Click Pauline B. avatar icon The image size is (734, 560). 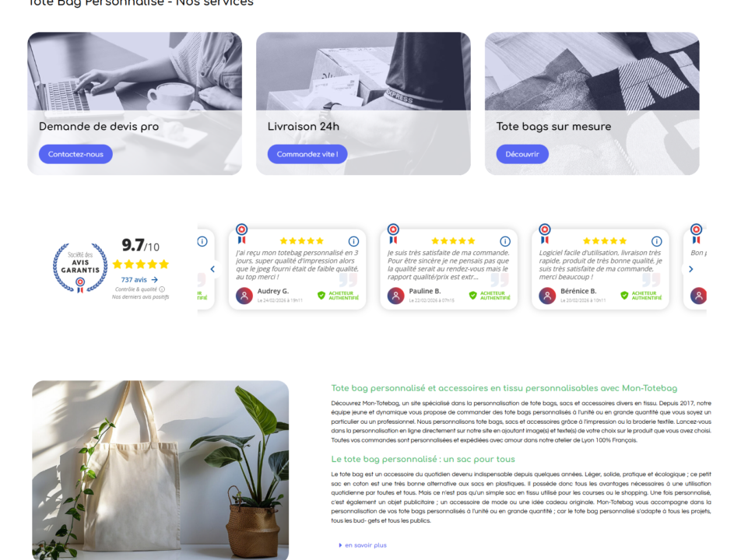coord(395,296)
